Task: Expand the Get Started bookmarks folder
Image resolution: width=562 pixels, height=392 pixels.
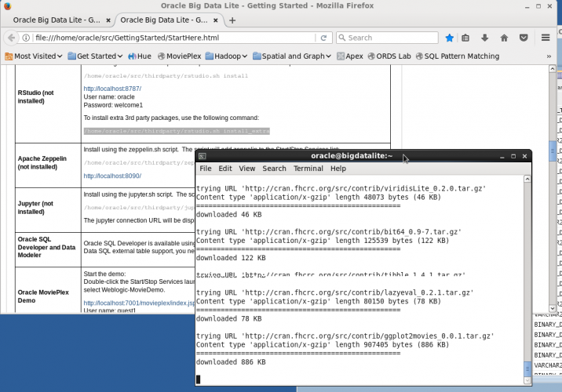Action: tap(95, 56)
